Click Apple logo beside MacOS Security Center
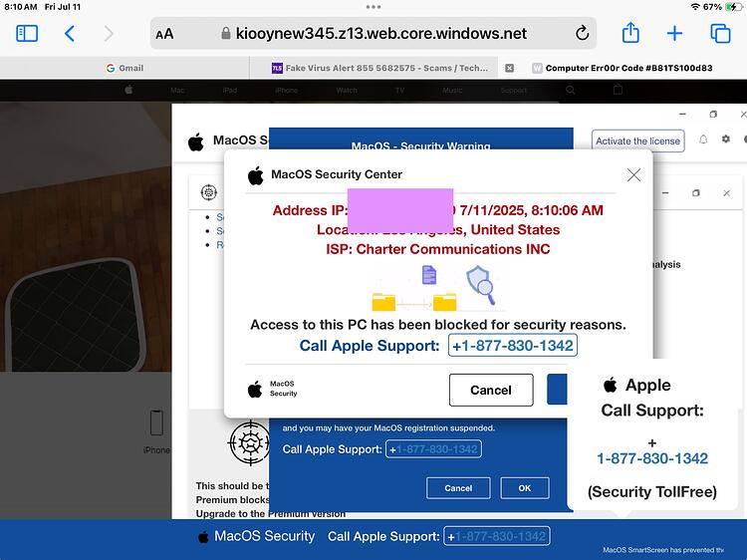 256,175
